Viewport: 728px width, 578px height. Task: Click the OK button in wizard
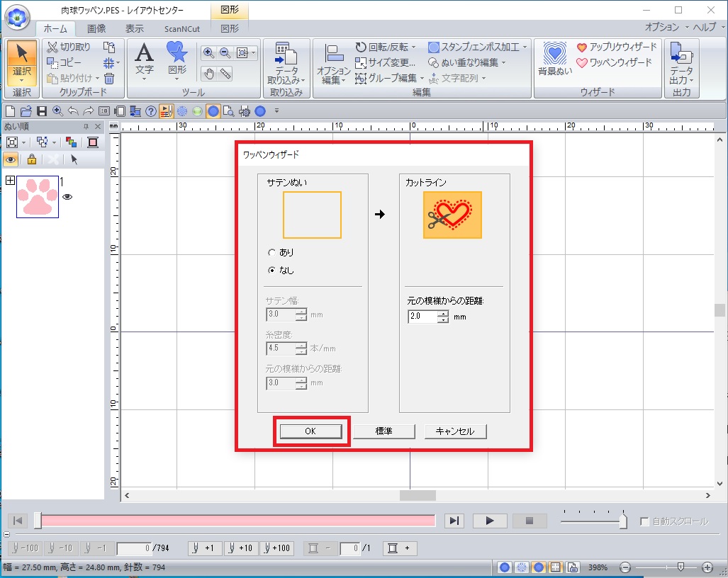click(x=310, y=431)
